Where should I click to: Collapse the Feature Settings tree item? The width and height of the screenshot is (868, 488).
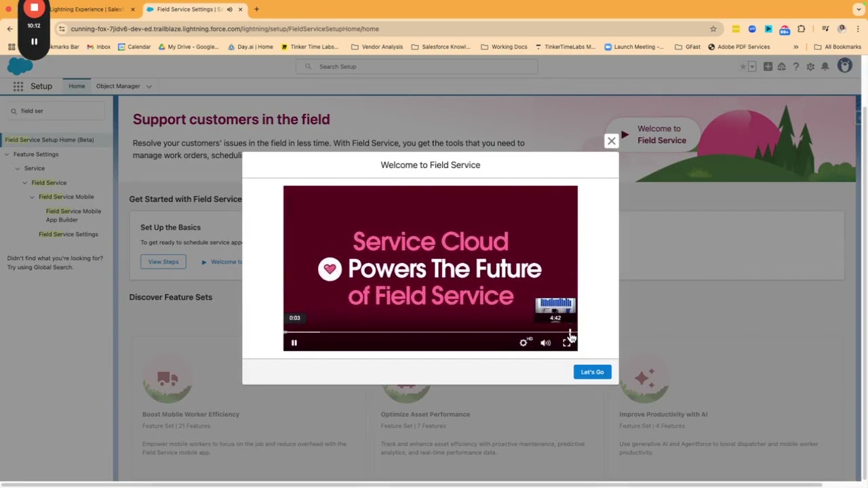tap(7, 154)
